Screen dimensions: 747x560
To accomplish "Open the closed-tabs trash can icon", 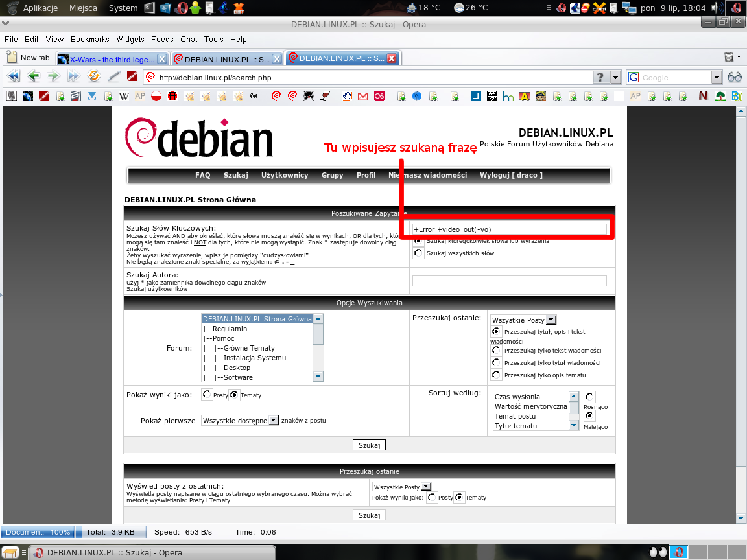I will (x=729, y=58).
